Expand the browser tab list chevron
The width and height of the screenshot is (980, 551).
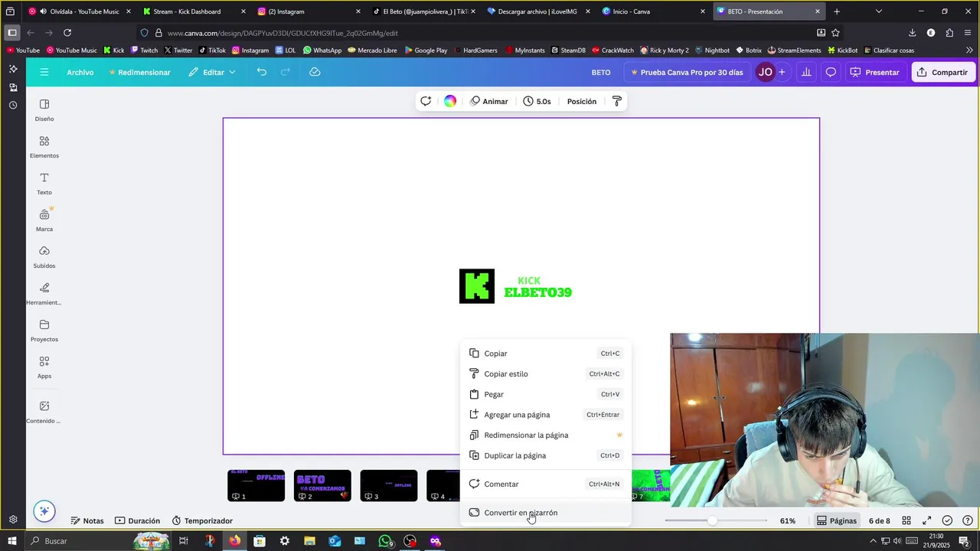click(878, 11)
